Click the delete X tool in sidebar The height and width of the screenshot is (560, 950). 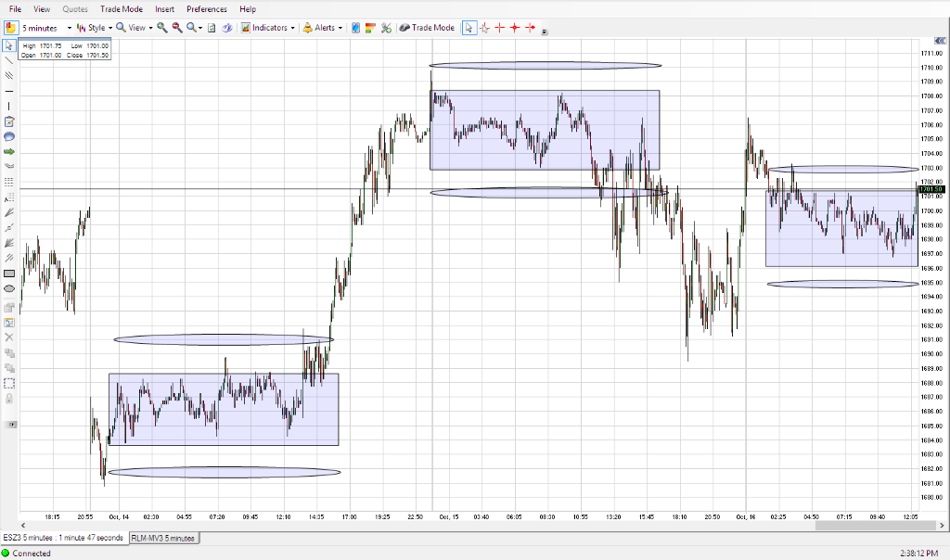pos(9,337)
